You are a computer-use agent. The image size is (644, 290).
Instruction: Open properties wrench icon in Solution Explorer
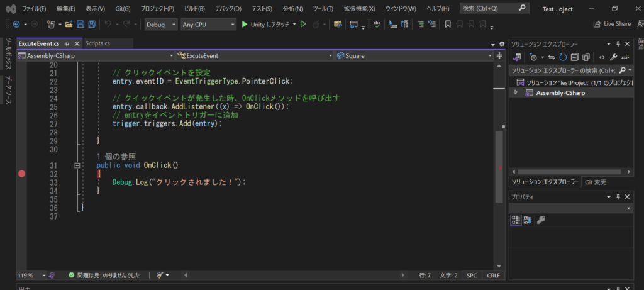(x=614, y=57)
